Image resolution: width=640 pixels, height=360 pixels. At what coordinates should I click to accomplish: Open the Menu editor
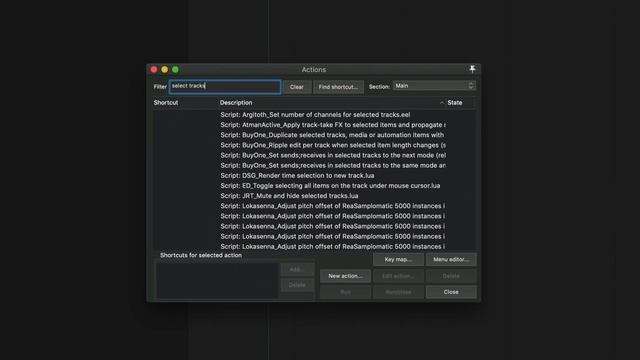coord(451,260)
